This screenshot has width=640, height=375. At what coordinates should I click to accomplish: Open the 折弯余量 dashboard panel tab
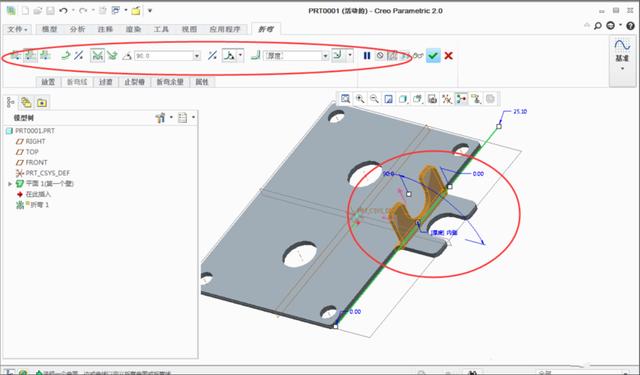pos(170,82)
